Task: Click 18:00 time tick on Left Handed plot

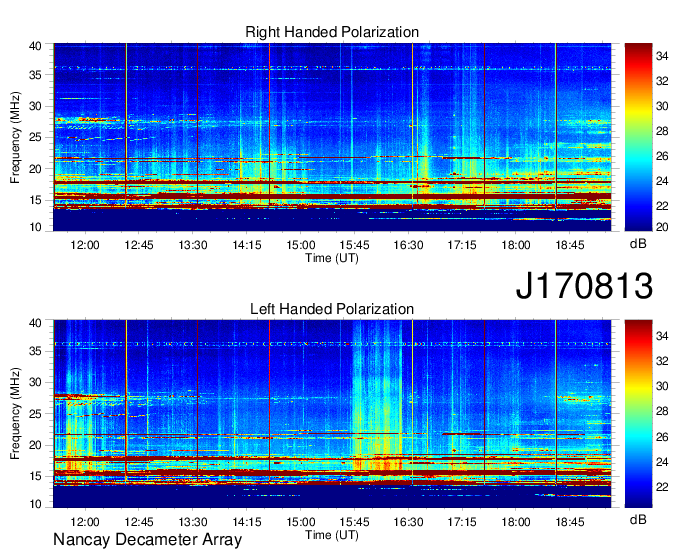Action: click(x=516, y=522)
